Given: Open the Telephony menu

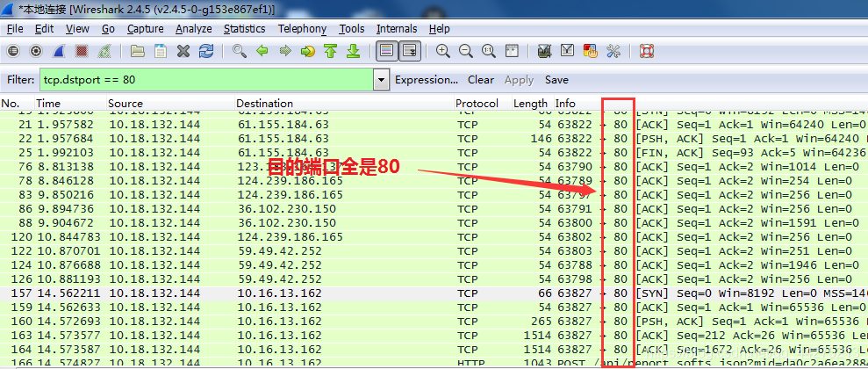Looking at the screenshot, I should pyautogui.click(x=302, y=29).
